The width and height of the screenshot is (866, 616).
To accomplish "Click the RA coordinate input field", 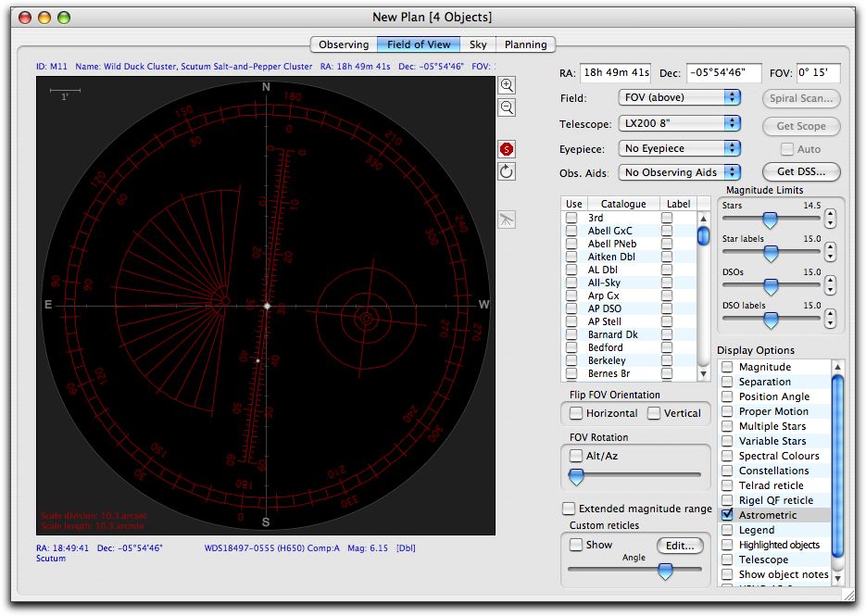I will click(616, 73).
